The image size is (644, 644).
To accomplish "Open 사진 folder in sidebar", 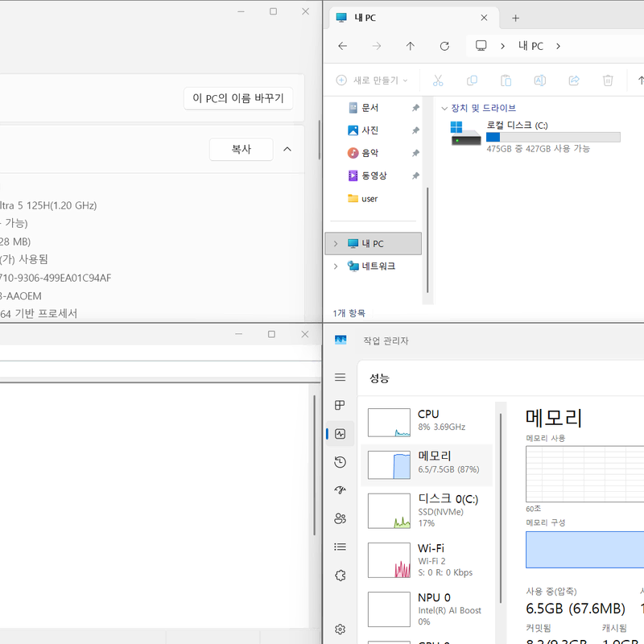I will [x=369, y=130].
